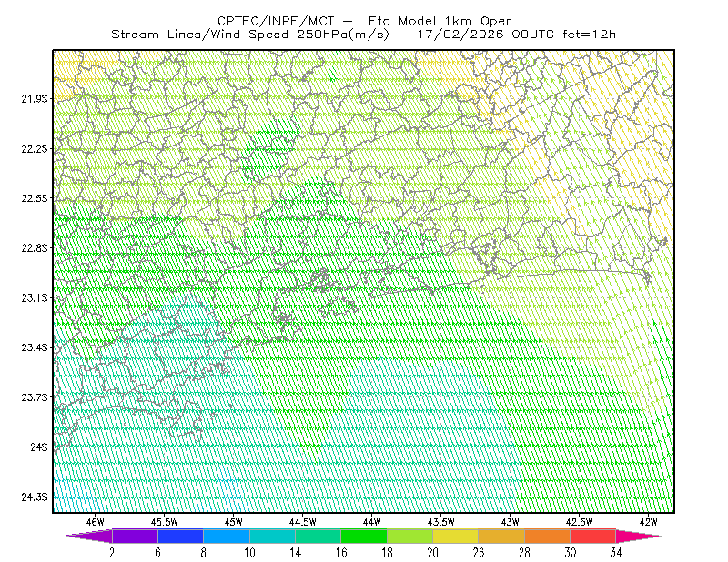The height and width of the screenshot is (562, 728).
Task: Select the lime 18-20 colorbar segment
Action: click(x=410, y=536)
